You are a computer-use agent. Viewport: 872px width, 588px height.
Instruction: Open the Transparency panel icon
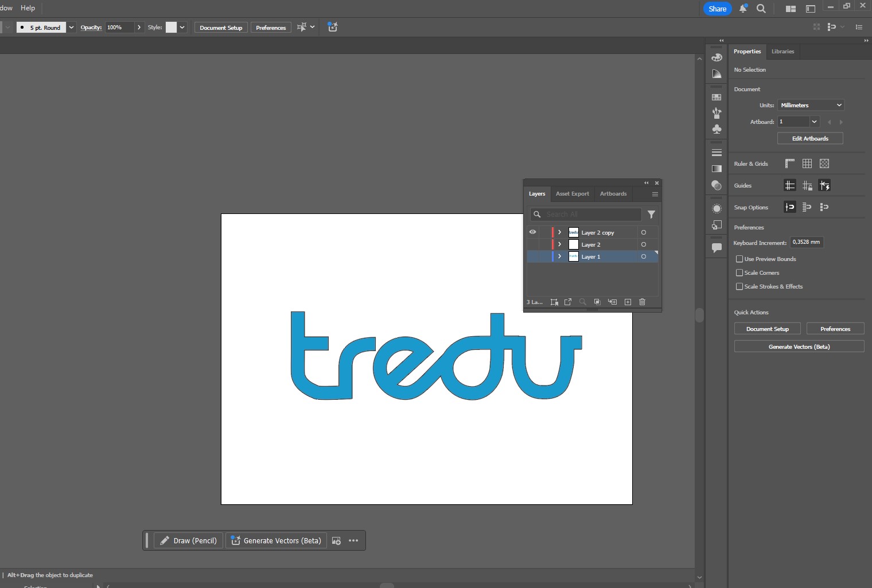(x=717, y=185)
